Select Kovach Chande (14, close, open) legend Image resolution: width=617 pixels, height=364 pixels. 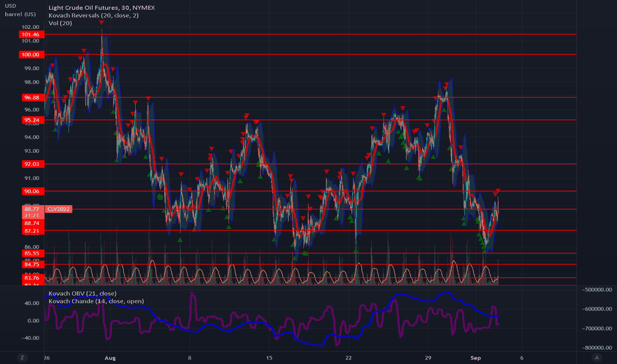click(x=96, y=301)
